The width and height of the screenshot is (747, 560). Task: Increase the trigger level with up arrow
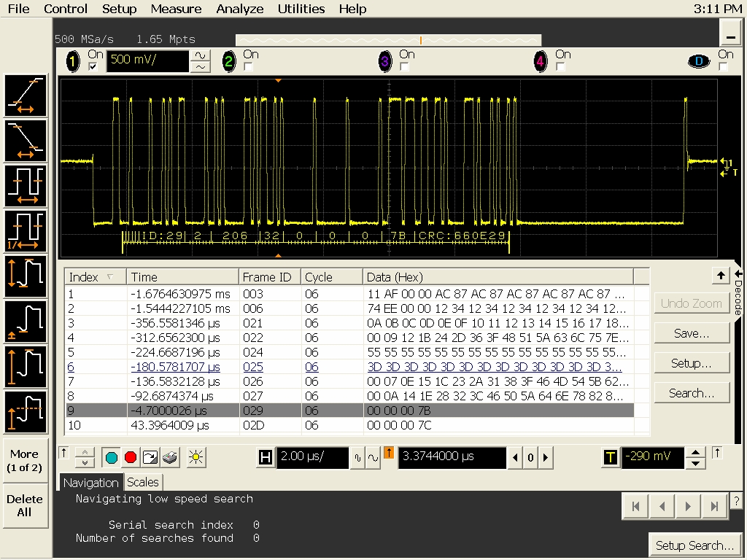[x=696, y=452]
